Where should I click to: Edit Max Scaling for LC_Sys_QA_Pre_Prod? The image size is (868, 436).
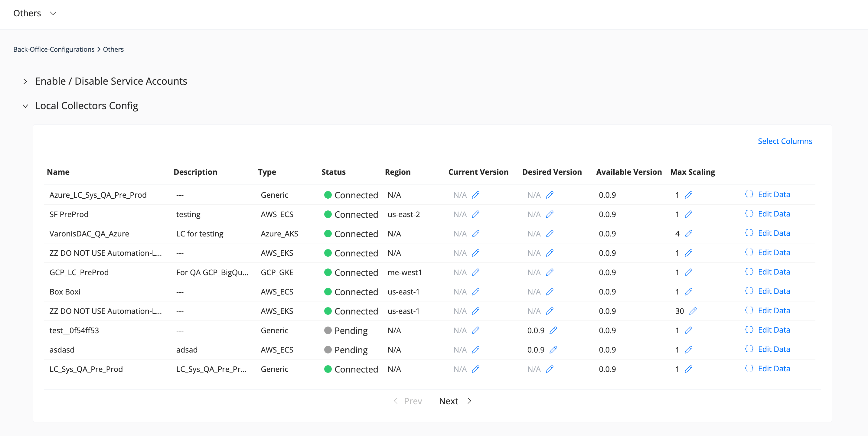[688, 369]
